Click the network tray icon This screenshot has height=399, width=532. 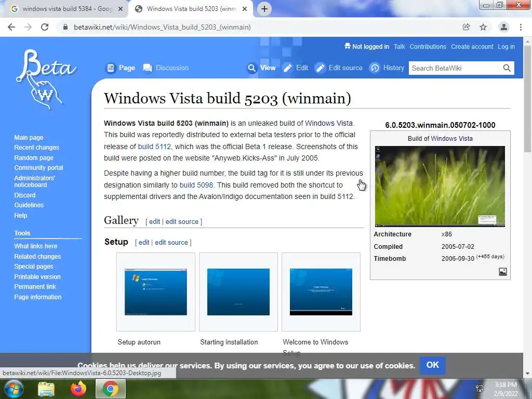click(480, 389)
